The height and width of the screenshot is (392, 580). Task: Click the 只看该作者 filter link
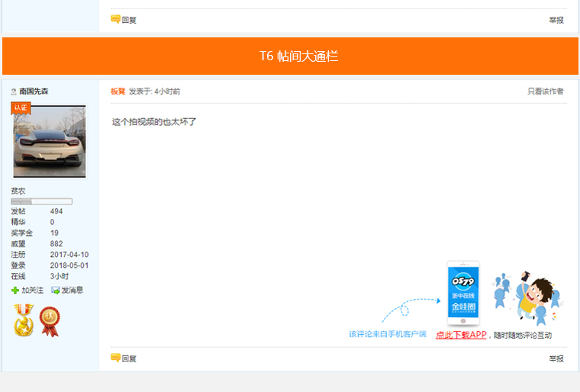(545, 92)
